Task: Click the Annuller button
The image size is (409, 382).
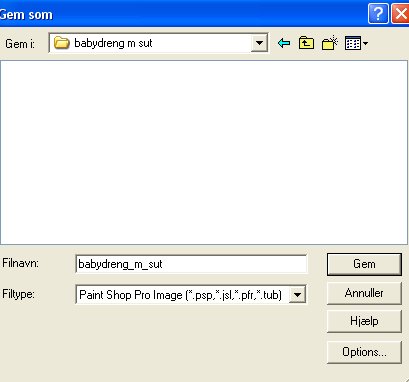Action: point(364,293)
